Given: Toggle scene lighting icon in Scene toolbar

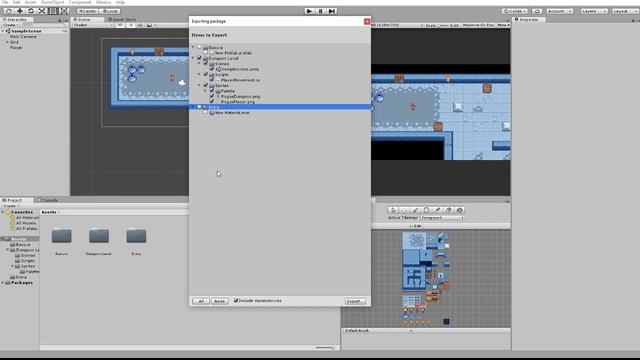Looking at the screenshot, I should [130, 25].
